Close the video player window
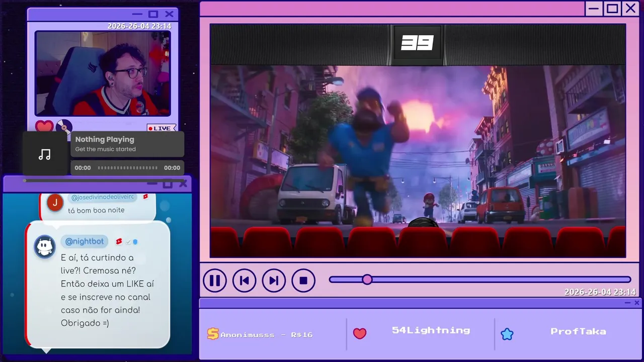Viewport: 644px width, 362px height. tap(630, 9)
